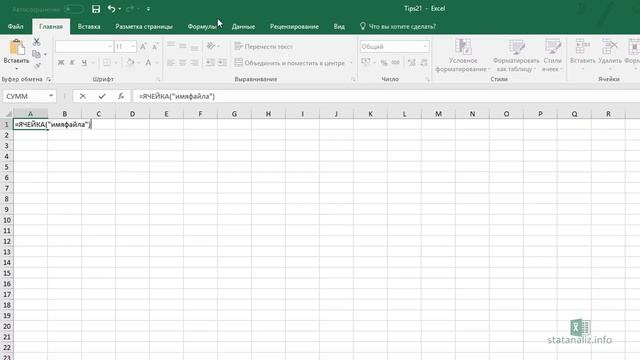Click the comma style (000) icon

coord(396,62)
